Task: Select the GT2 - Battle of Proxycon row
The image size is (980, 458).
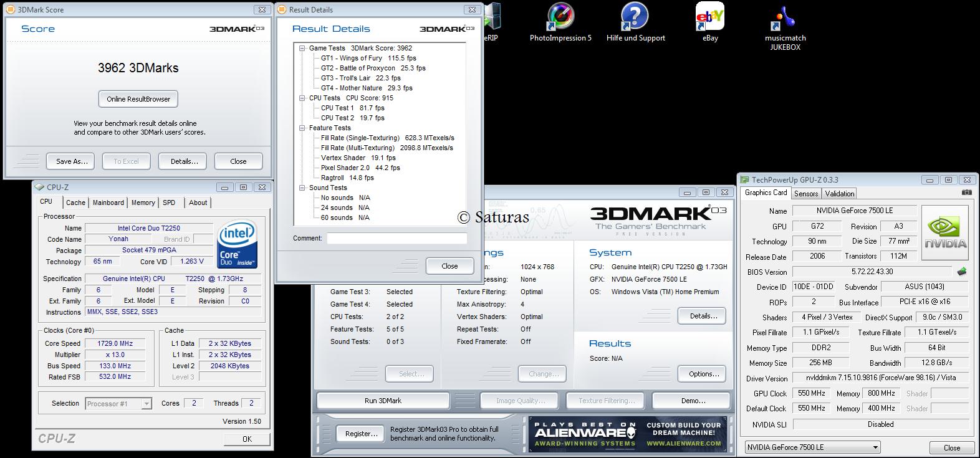Action: (373, 68)
